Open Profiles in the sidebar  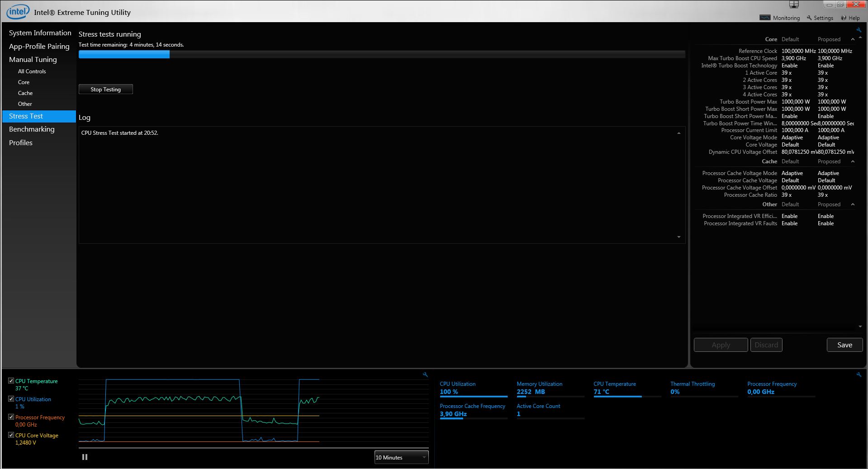(21, 143)
